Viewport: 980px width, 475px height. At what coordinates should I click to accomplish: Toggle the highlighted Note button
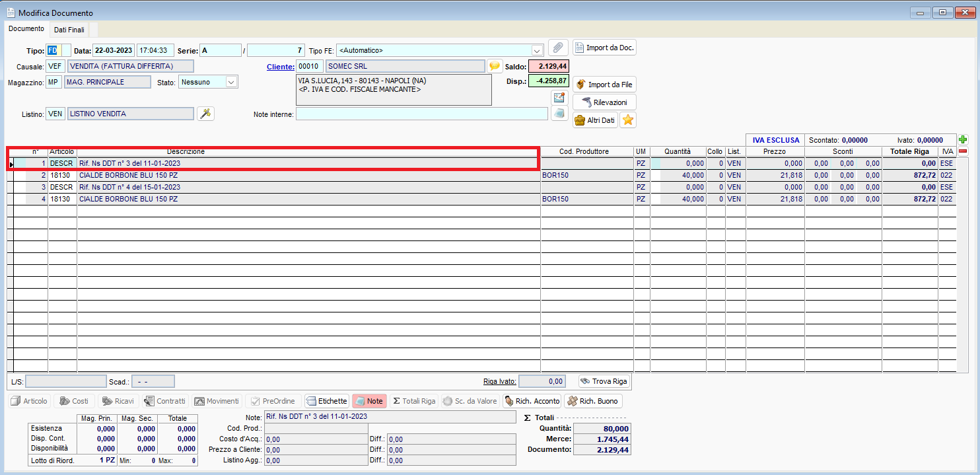[x=369, y=401]
